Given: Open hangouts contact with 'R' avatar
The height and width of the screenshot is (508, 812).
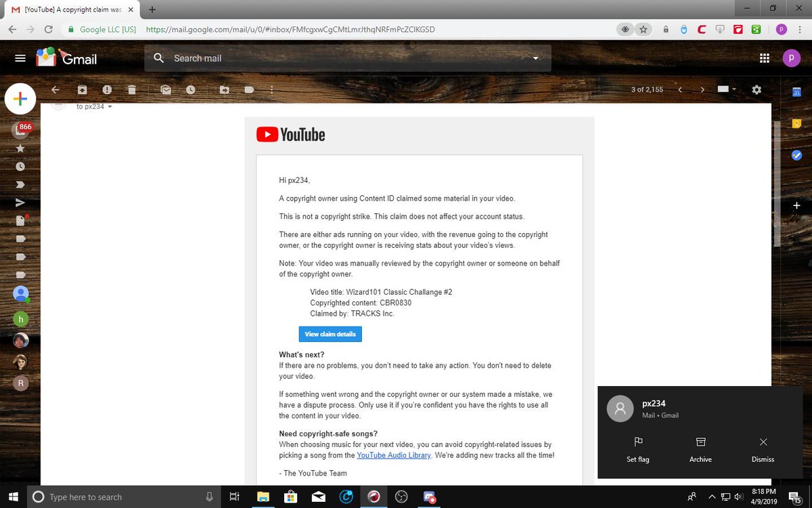Looking at the screenshot, I should (x=21, y=383).
